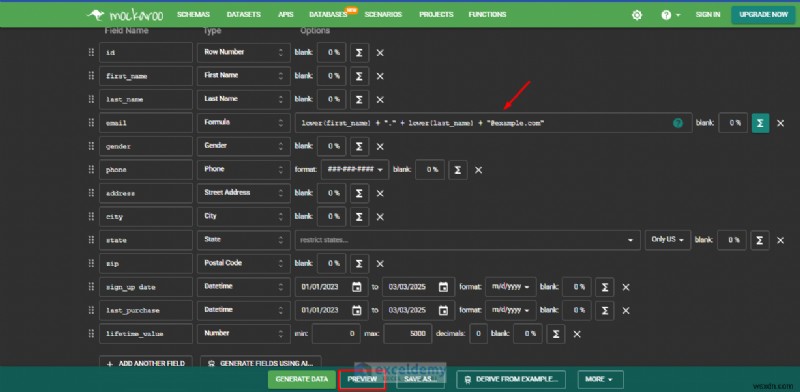Open the FUNCTIONS menu
The image size is (800, 392).
(x=487, y=15)
